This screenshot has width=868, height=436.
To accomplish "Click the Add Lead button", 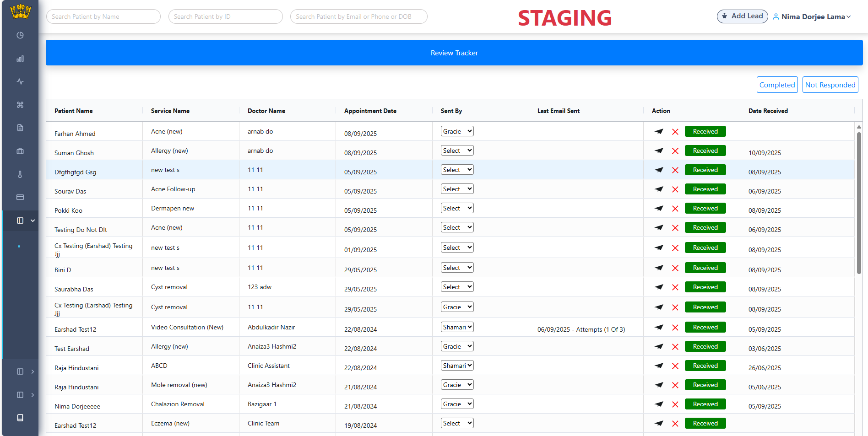I will click(742, 16).
